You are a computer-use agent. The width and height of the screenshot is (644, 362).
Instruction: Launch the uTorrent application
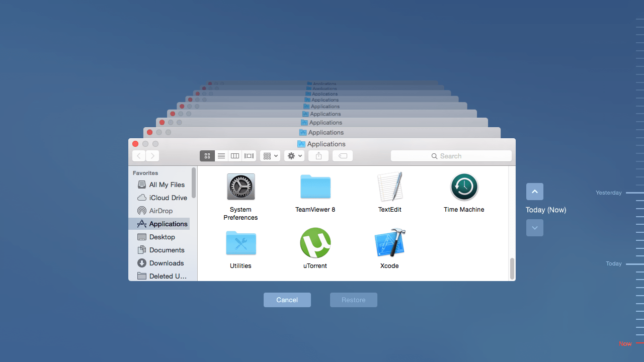[x=315, y=243]
